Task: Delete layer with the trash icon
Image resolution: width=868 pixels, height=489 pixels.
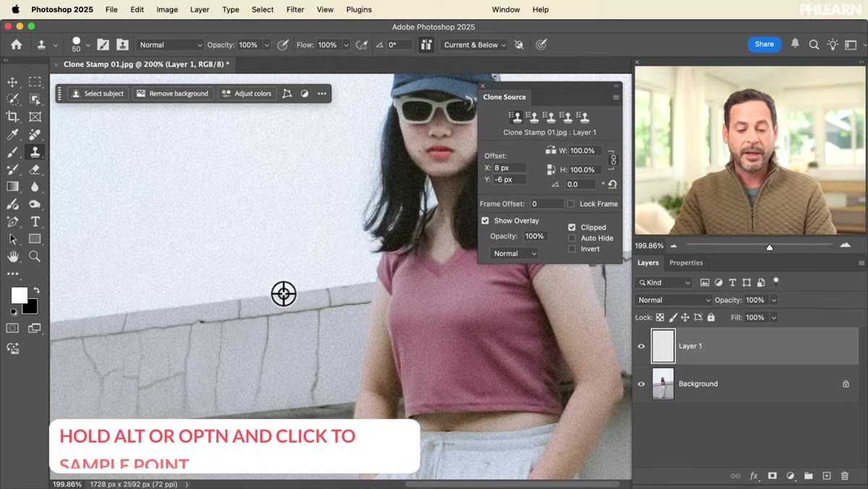Action: pyautogui.click(x=845, y=476)
